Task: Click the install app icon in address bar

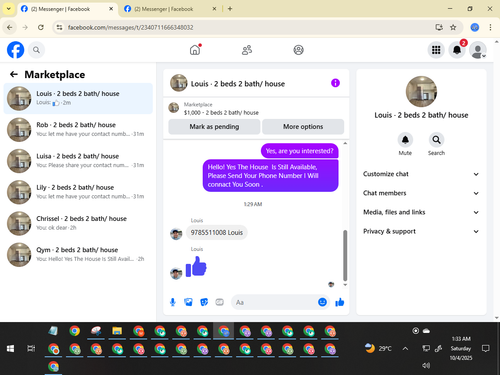Action: point(439,27)
